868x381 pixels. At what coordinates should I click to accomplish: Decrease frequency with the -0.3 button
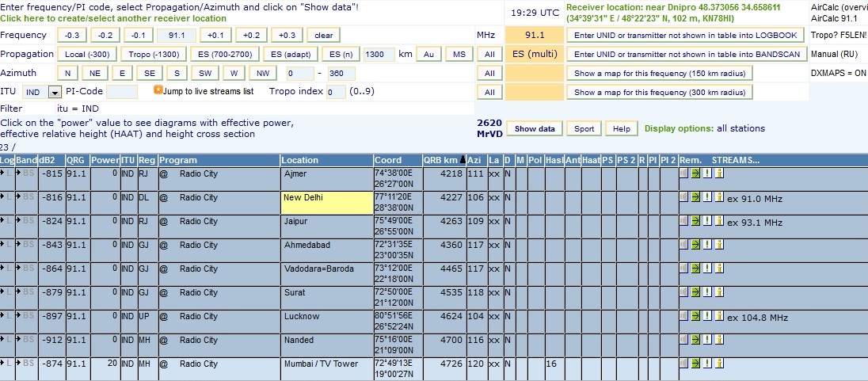click(x=72, y=36)
